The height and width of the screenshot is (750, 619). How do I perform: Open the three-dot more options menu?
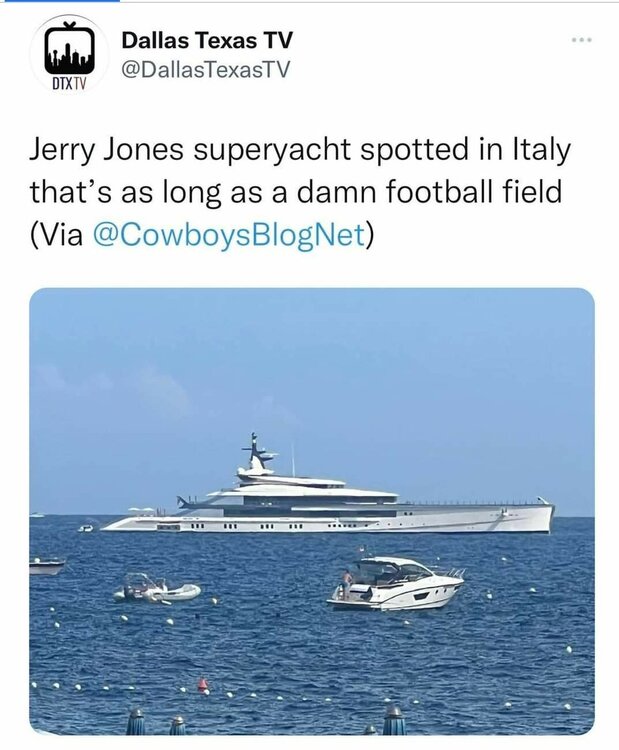coord(581,40)
